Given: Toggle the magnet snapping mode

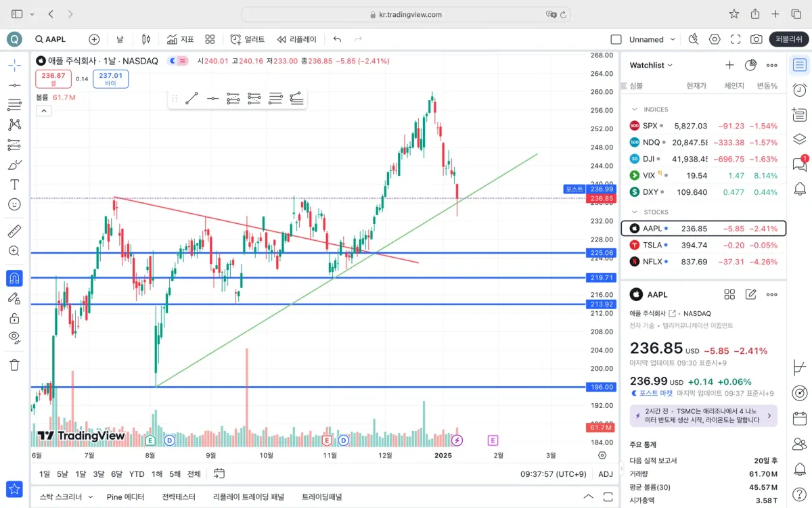Looking at the screenshot, I should tap(14, 278).
